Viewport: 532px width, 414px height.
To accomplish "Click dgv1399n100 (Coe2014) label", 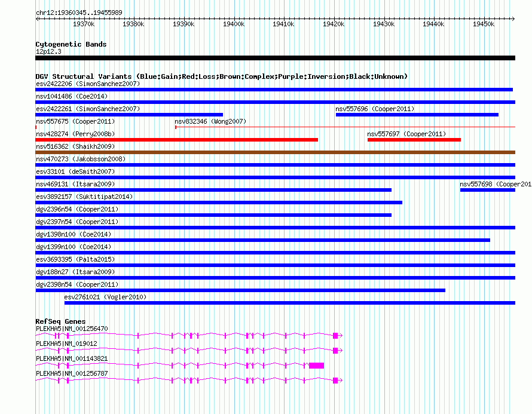I will point(74,247).
